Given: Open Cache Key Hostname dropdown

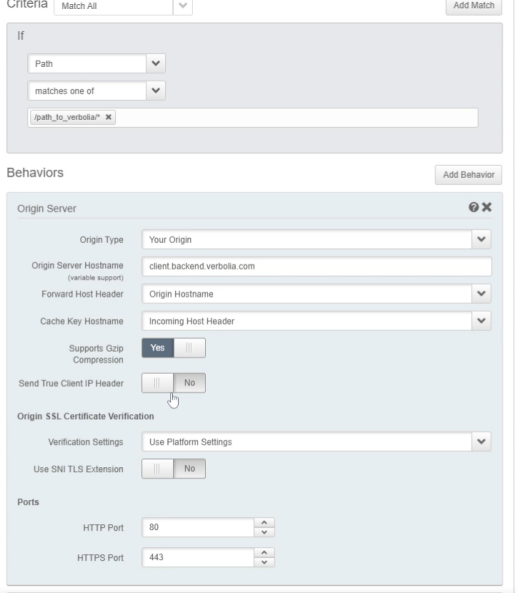Looking at the screenshot, I should click(316, 321).
